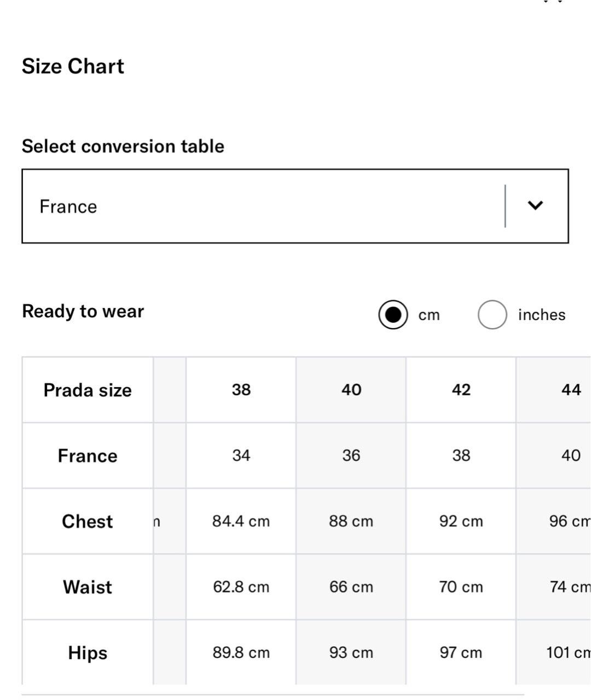Click the chevron arrow in conversion dropdown
The height and width of the screenshot is (700, 591).
click(535, 206)
